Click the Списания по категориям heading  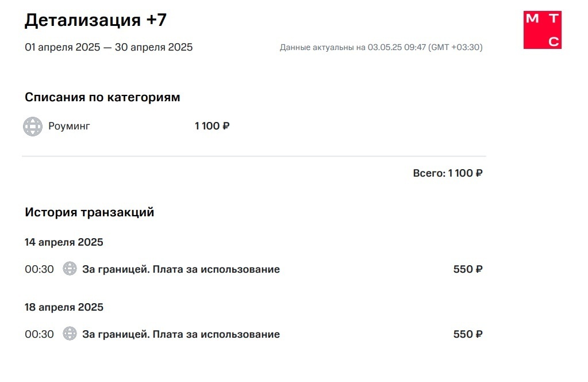point(102,97)
